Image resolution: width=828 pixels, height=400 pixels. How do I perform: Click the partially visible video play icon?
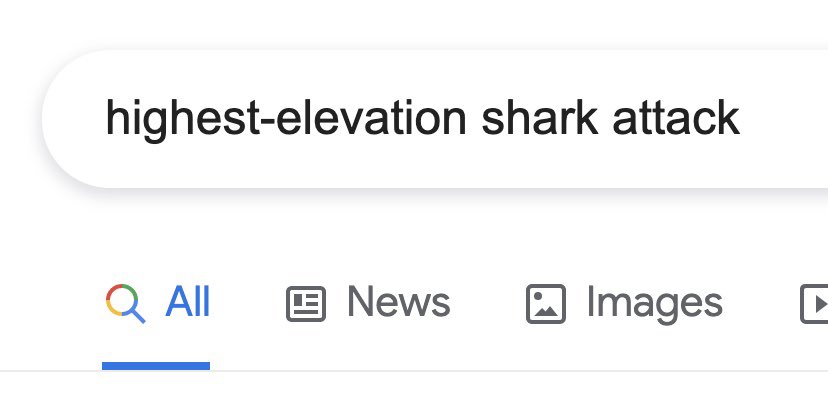click(x=815, y=303)
